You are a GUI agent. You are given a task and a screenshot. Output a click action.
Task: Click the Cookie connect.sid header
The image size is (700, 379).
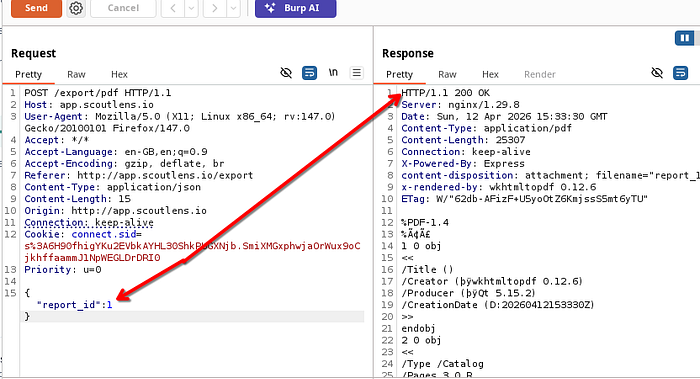point(83,234)
